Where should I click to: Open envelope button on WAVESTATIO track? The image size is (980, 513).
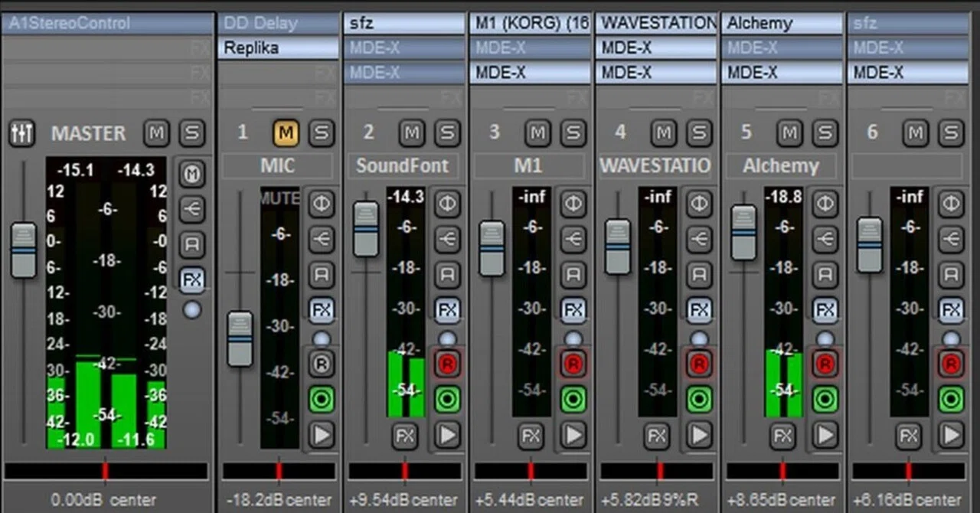[x=699, y=274]
